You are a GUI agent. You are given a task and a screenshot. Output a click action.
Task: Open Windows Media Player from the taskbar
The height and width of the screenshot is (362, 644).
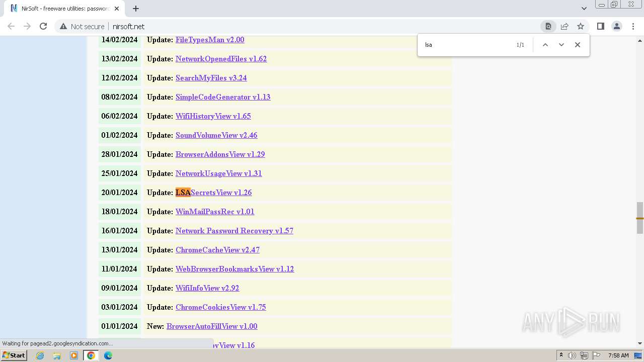[74, 355]
